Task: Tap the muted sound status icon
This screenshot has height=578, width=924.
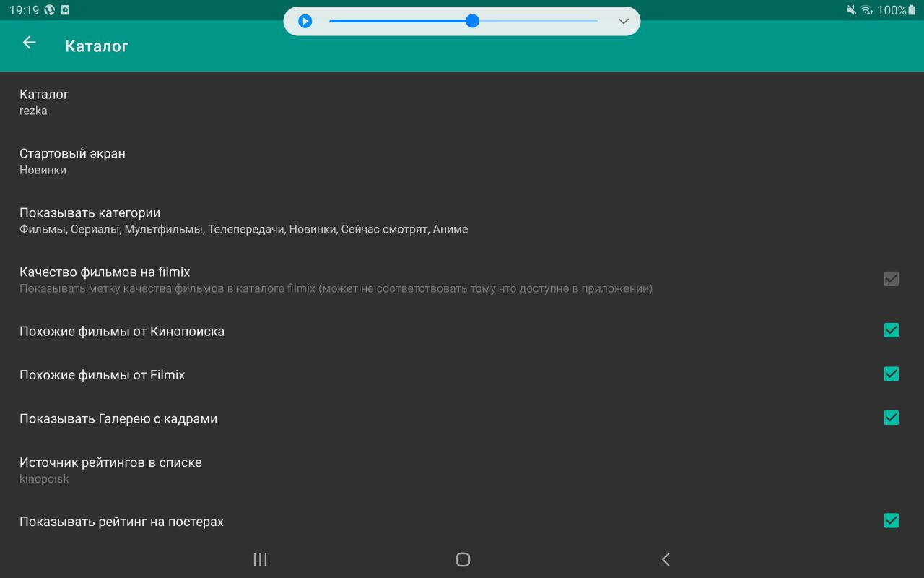Action: pyautogui.click(x=851, y=10)
